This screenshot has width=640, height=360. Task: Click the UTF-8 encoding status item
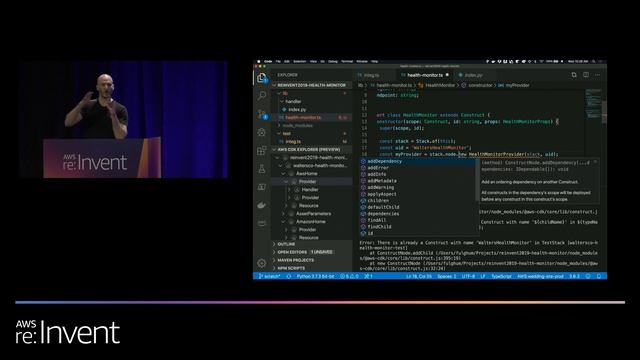[x=468, y=276]
